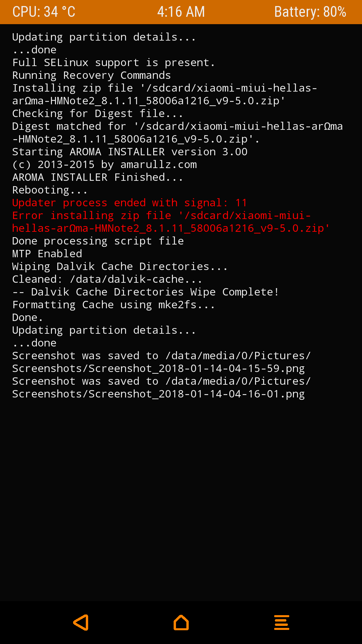Image resolution: width=362 pixels, height=644 pixels.
Task: Select the Screenshot_2018-01-14-04-16-01.png filename line
Action: tap(158, 394)
